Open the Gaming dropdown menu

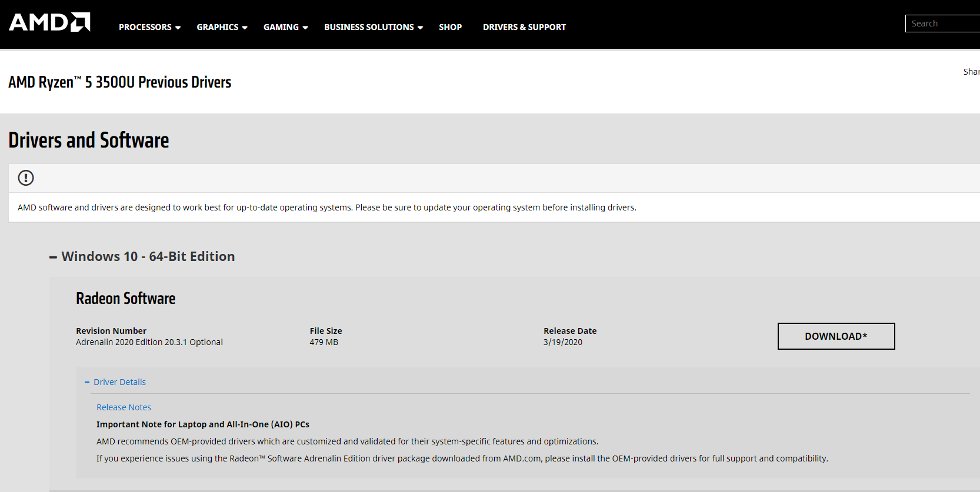(x=285, y=27)
